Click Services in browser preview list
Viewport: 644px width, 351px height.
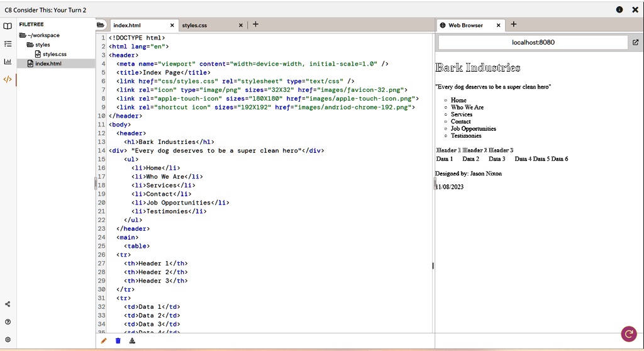pyautogui.click(x=461, y=114)
